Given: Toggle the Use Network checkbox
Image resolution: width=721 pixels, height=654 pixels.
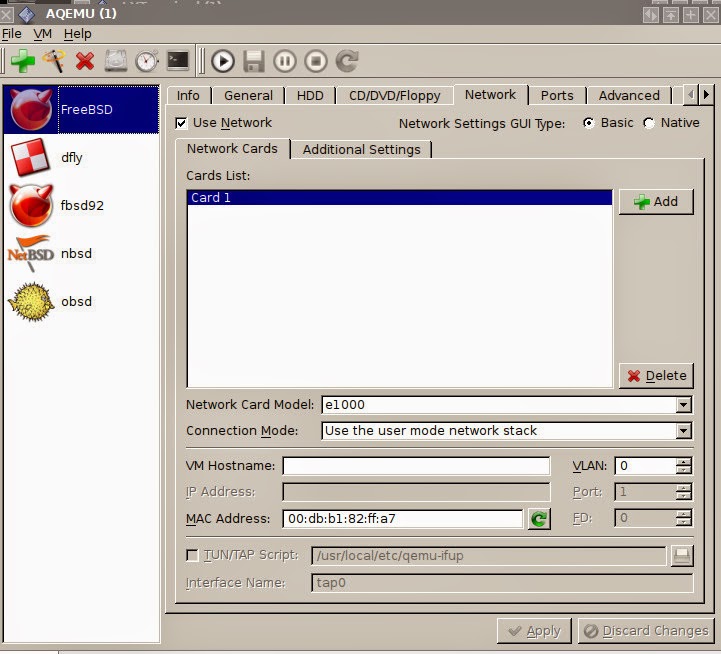Looking at the screenshot, I should (x=181, y=123).
